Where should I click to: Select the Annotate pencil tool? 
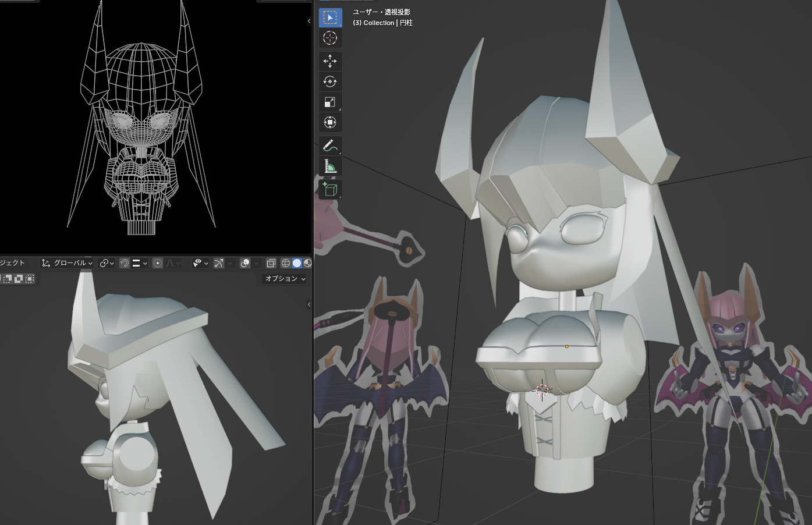point(330,146)
